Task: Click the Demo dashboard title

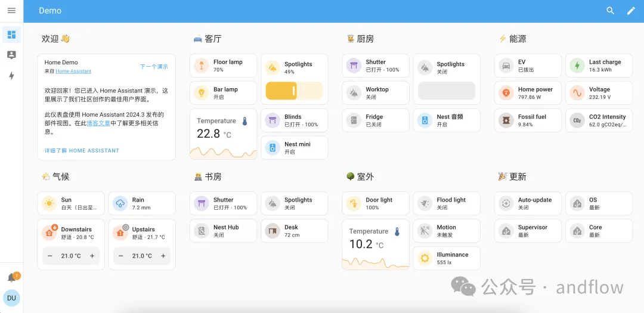Action: pos(50,11)
